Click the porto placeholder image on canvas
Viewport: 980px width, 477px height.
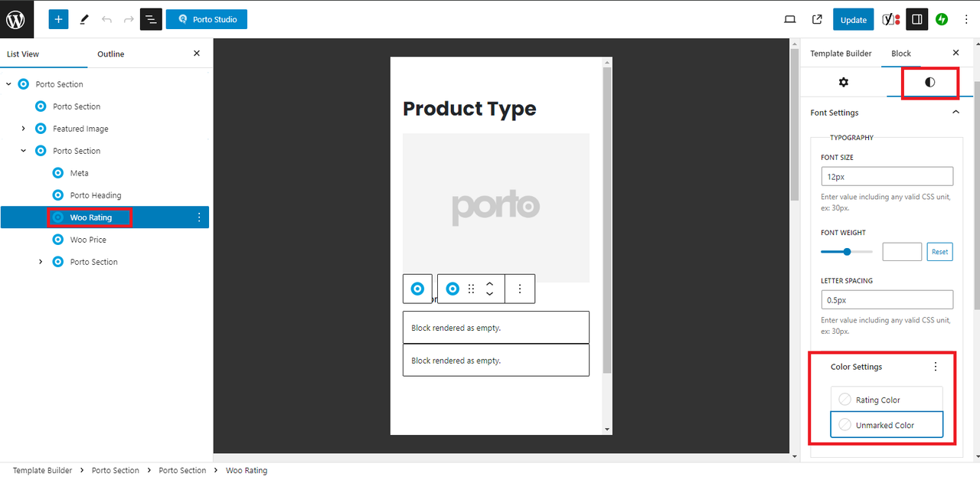click(x=496, y=207)
